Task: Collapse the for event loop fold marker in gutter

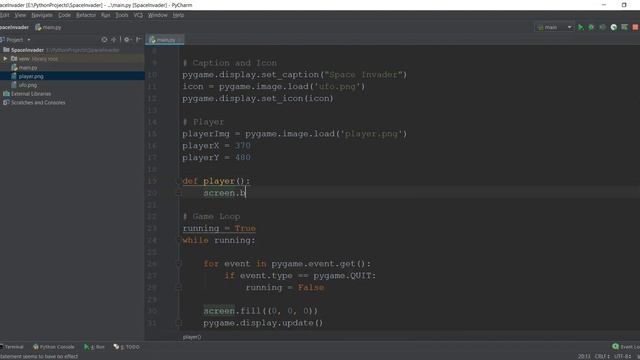Action: tap(179, 264)
